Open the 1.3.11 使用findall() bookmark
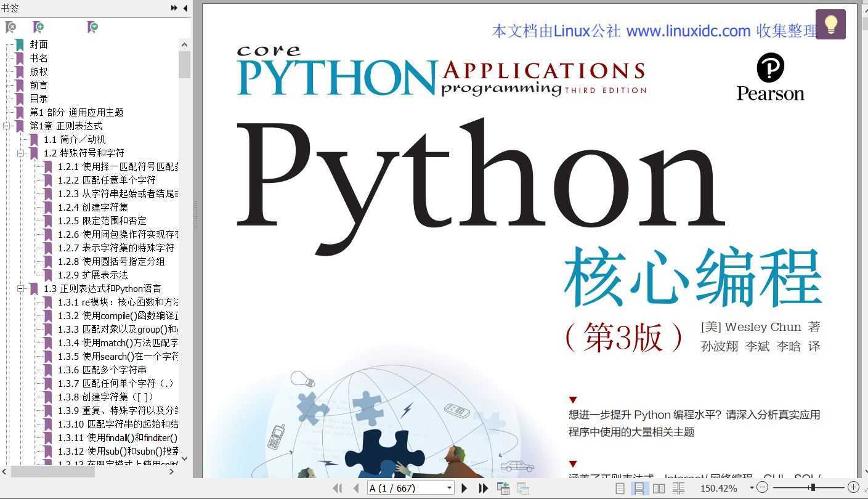This screenshot has width=868, height=499. (118, 437)
